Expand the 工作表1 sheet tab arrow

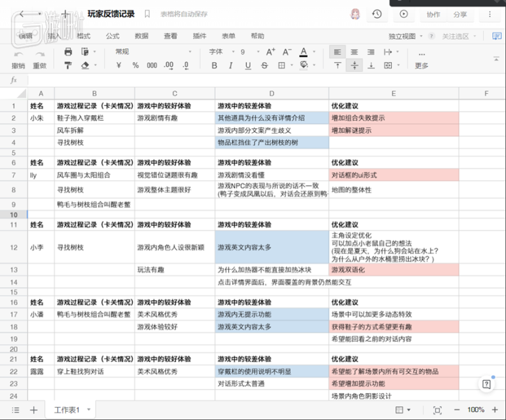pos(89,410)
